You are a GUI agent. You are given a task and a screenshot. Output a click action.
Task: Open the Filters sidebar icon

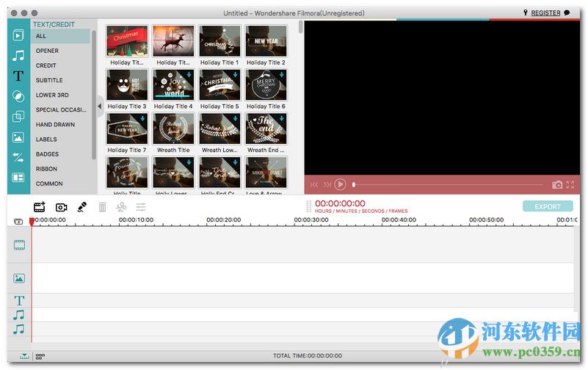18,96
